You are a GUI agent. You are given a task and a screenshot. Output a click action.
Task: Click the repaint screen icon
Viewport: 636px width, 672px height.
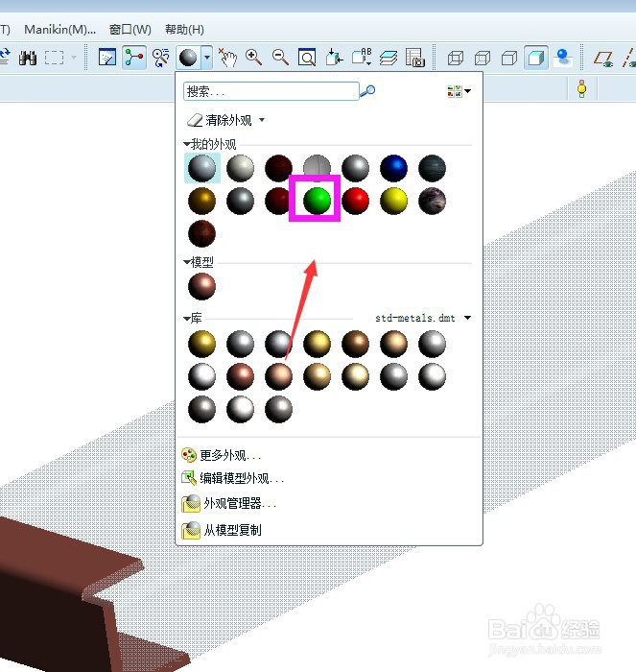pos(107,58)
